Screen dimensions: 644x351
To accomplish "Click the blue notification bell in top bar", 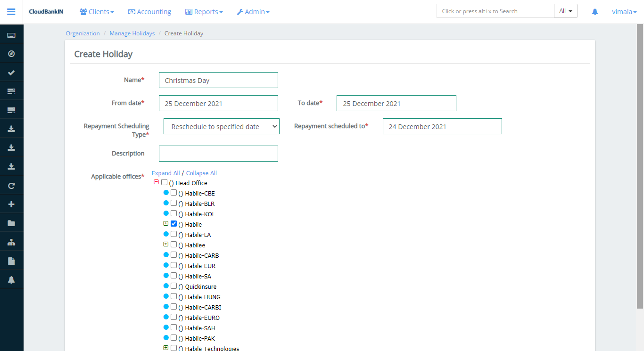I will (x=594, y=12).
